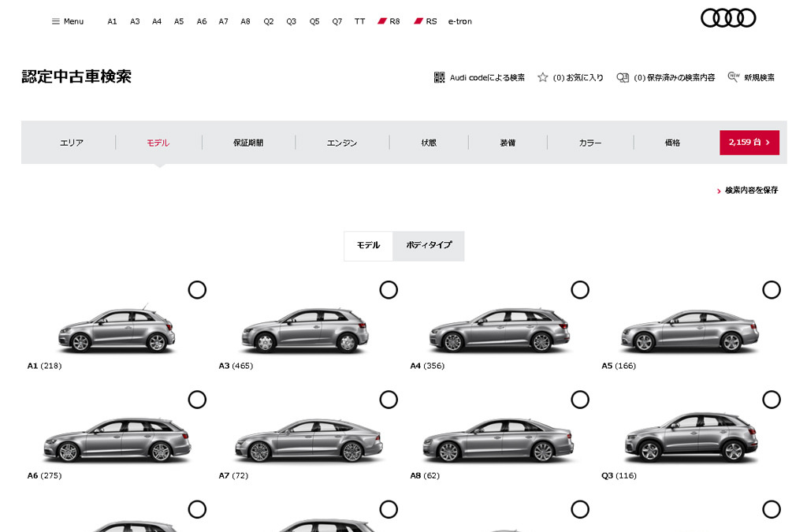Click the A3 (465) label

coord(236,366)
